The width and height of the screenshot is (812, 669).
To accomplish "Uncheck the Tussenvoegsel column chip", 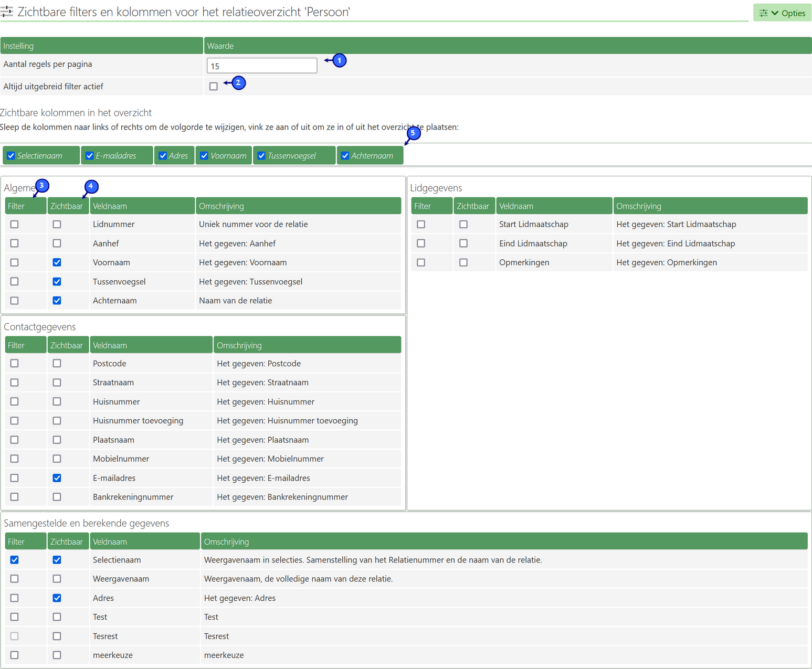I will [261, 156].
